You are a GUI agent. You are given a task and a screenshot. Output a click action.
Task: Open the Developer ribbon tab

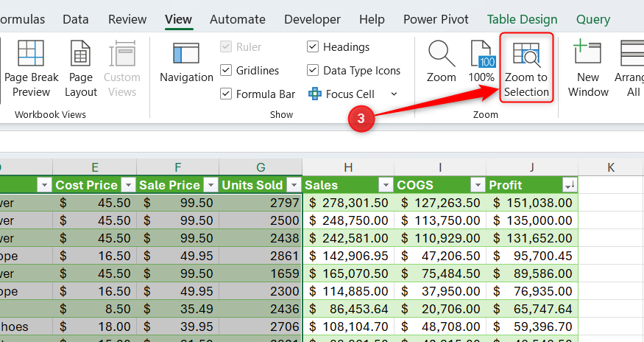click(312, 19)
